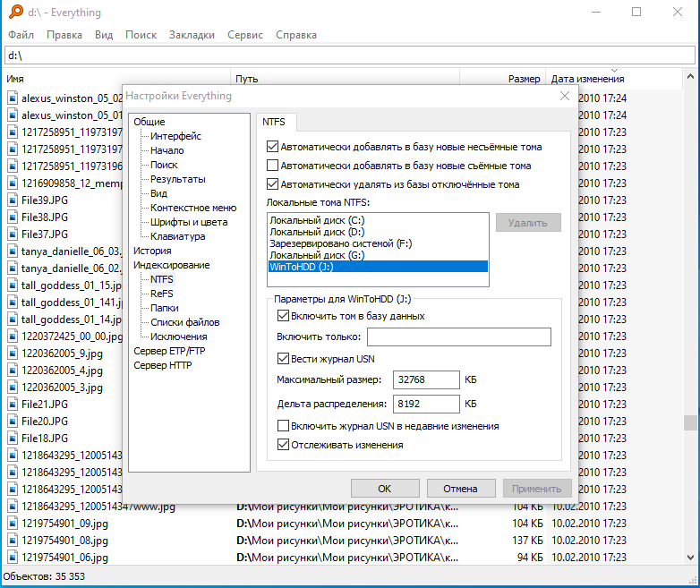Toggle 'Включить том в базу данных' checkbox
This screenshot has height=588, width=700.
[283, 316]
